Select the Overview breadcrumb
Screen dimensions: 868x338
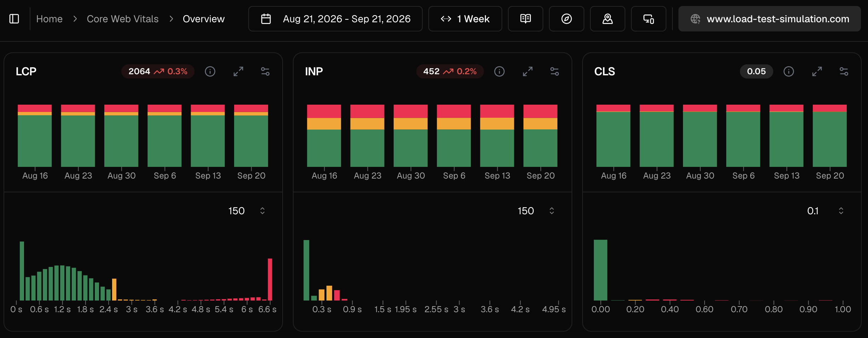[x=203, y=19]
